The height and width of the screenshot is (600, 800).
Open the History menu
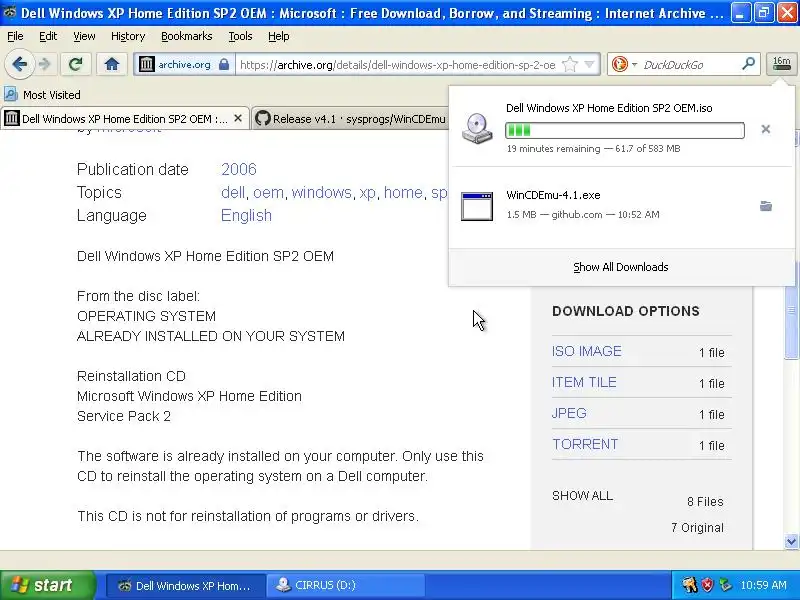(x=128, y=36)
